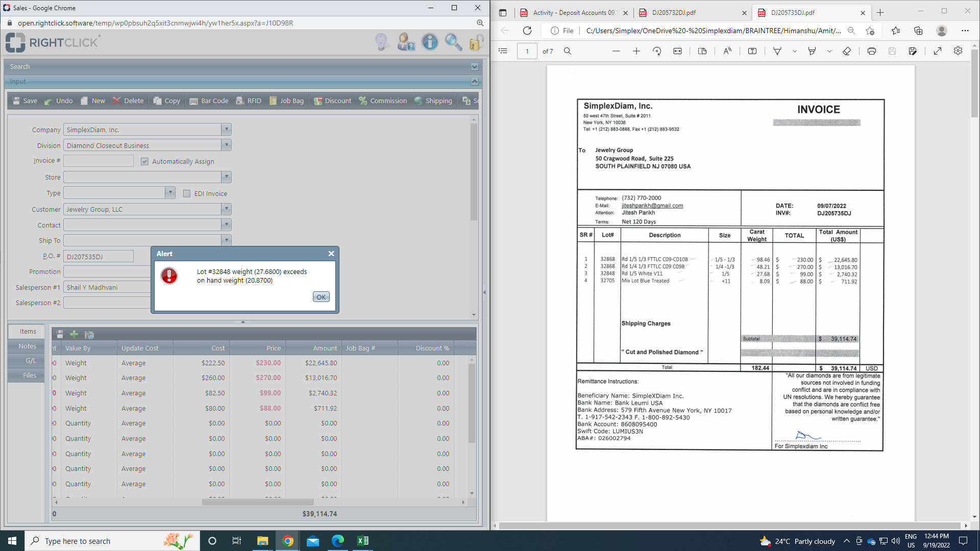Open the Customer dropdown list
This screenshot has height=551, width=980.
tap(226, 209)
